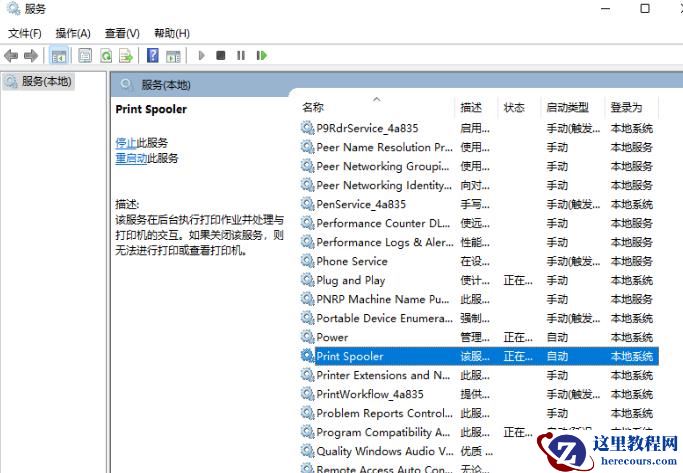Click the Export list toolbar icon
This screenshot has height=473, width=683.
(126, 56)
